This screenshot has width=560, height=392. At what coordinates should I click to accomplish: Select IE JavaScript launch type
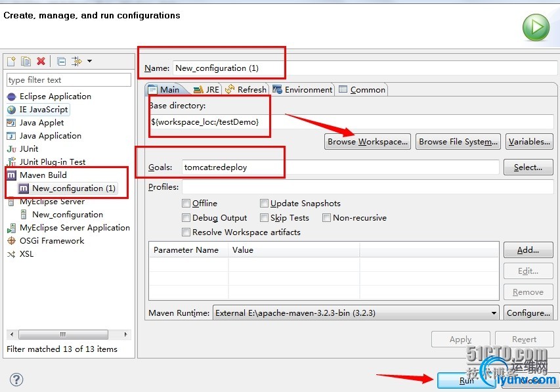[43, 110]
